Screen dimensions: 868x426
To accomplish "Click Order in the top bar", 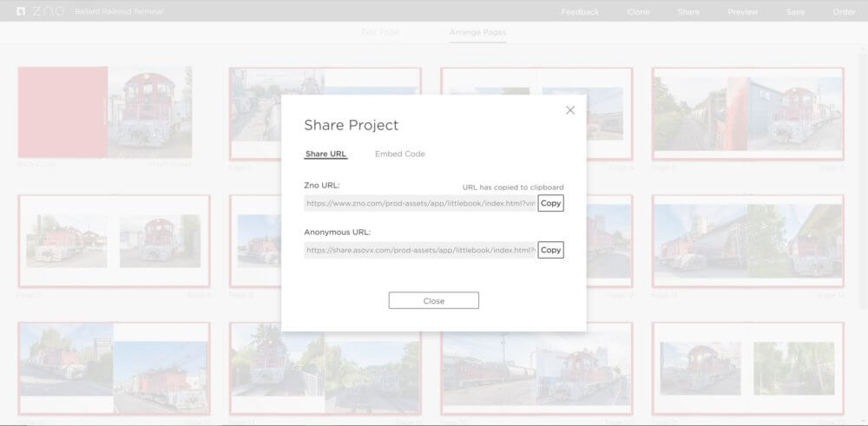I will [x=844, y=12].
